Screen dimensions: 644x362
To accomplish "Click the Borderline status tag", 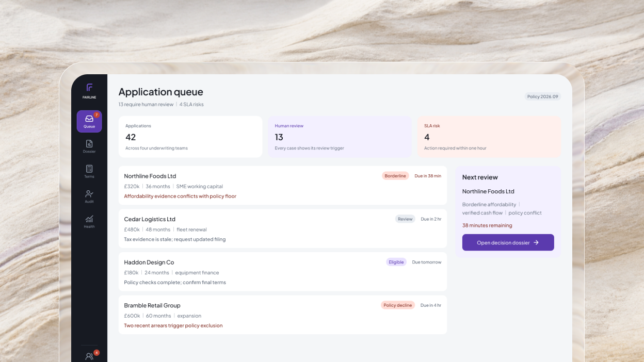I will click(x=395, y=176).
